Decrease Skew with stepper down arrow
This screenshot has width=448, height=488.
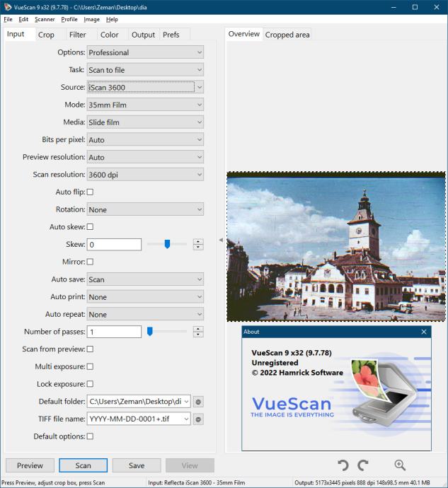point(198,247)
